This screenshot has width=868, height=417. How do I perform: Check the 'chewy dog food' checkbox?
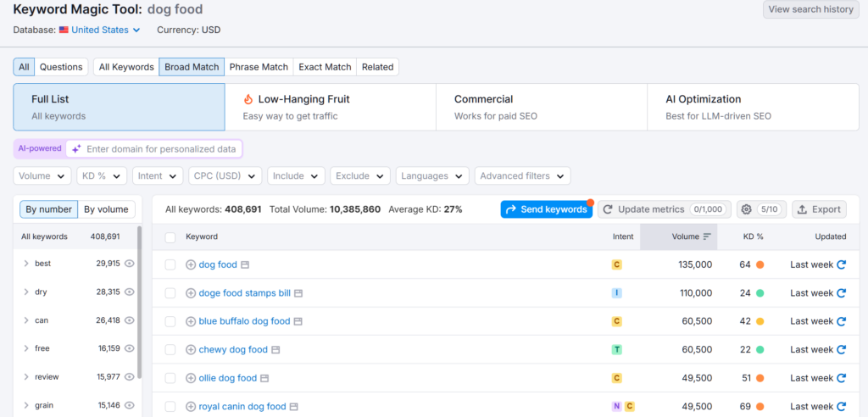click(x=170, y=349)
